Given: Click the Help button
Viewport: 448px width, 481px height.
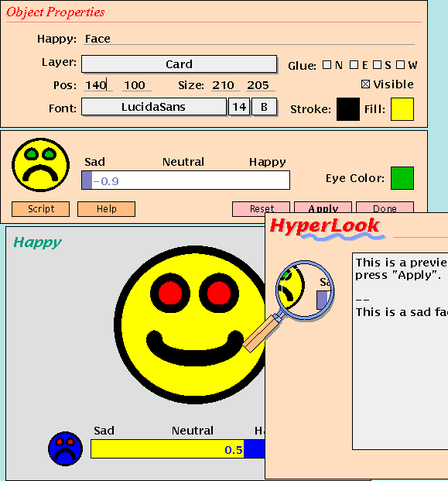Looking at the screenshot, I should pyautogui.click(x=106, y=209).
